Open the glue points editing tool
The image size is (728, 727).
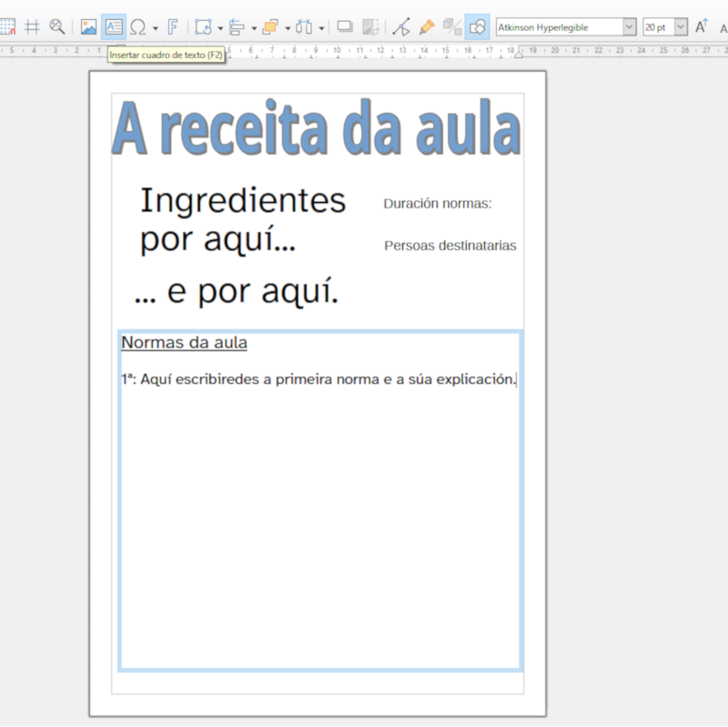pyautogui.click(x=427, y=26)
